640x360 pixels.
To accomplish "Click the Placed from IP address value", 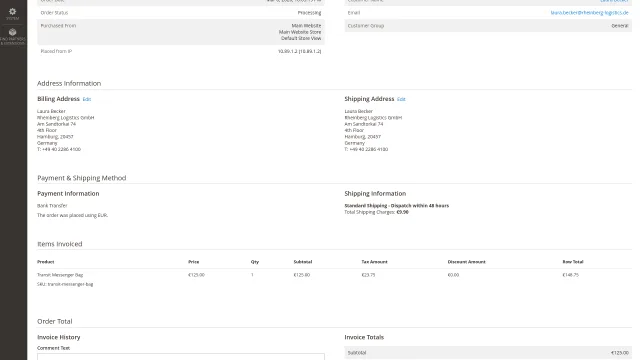I will pyautogui.click(x=299, y=51).
